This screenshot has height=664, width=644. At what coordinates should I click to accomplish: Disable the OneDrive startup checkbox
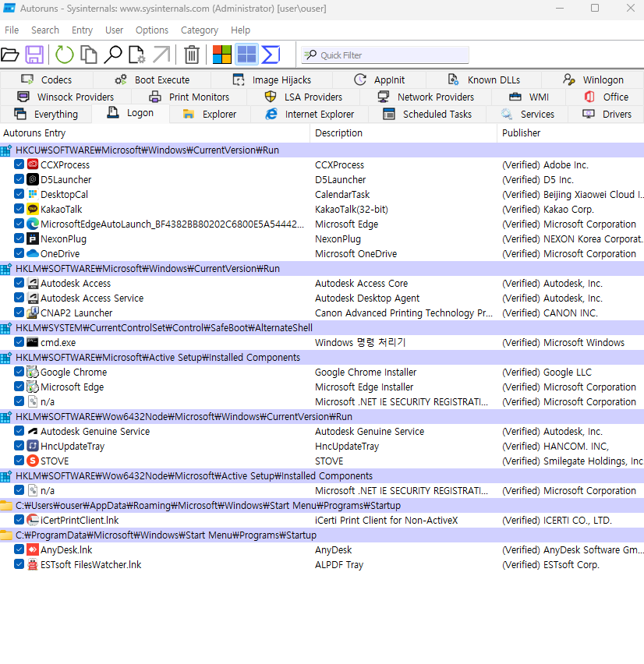tap(19, 253)
